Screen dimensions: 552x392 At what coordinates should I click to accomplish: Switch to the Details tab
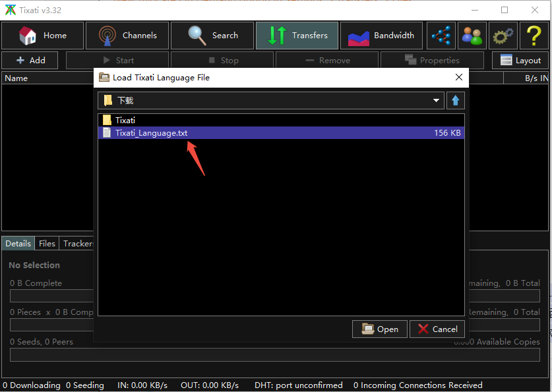point(18,243)
